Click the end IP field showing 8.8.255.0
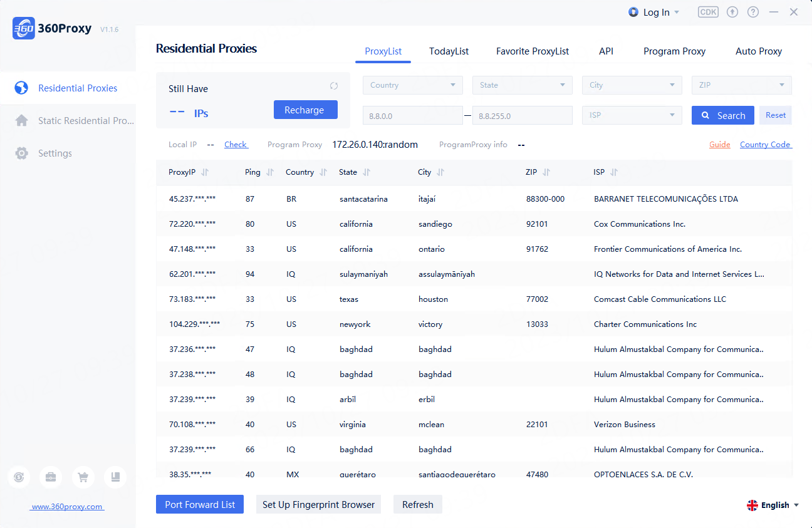This screenshot has width=812, height=528. pos(523,115)
